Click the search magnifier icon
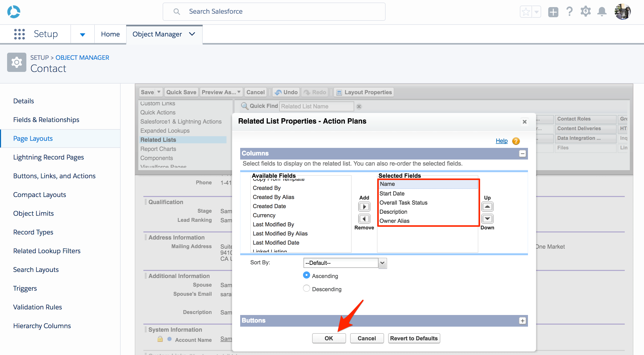 pos(177,12)
